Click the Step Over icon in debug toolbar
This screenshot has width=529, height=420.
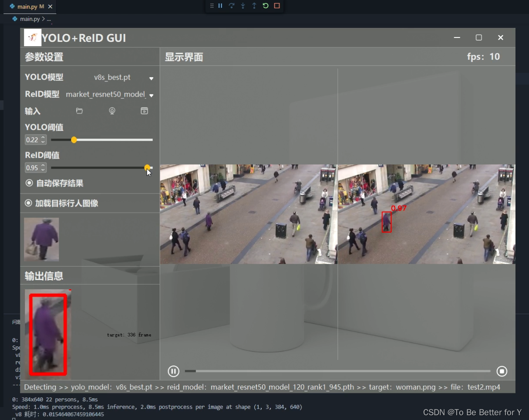click(232, 6)
